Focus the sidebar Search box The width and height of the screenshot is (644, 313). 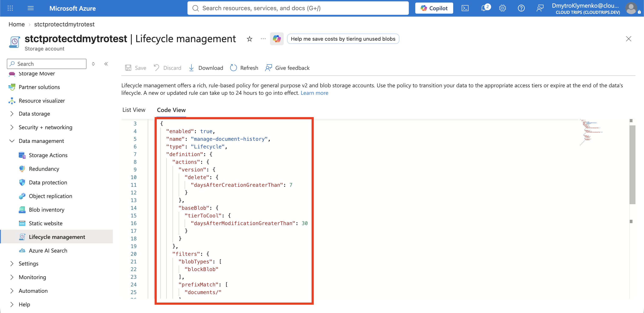point(47,64)
